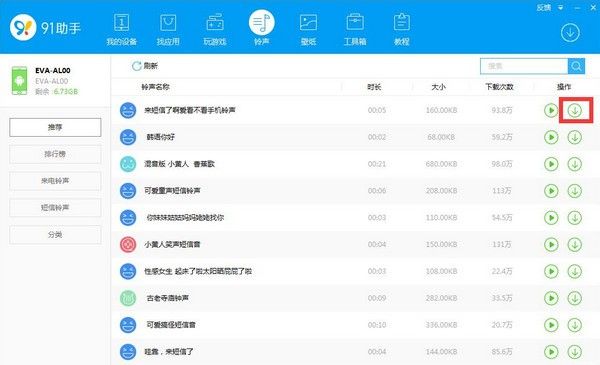Play the 小黄人笑声短信音 ringtone
600x365 pixels.
point(551,244)
